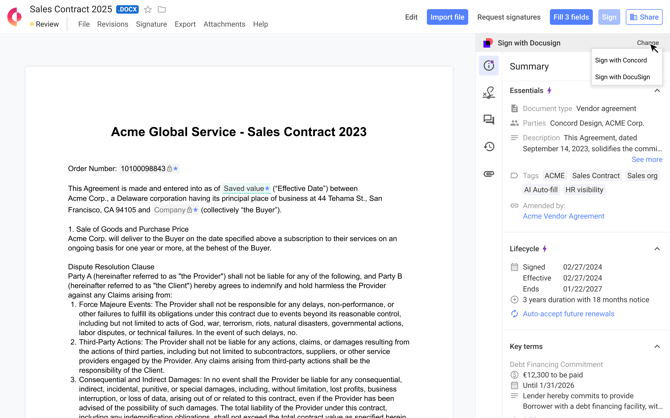Open the folder icon beside title
Screen dimensions: 670x418
coord(162,9)
